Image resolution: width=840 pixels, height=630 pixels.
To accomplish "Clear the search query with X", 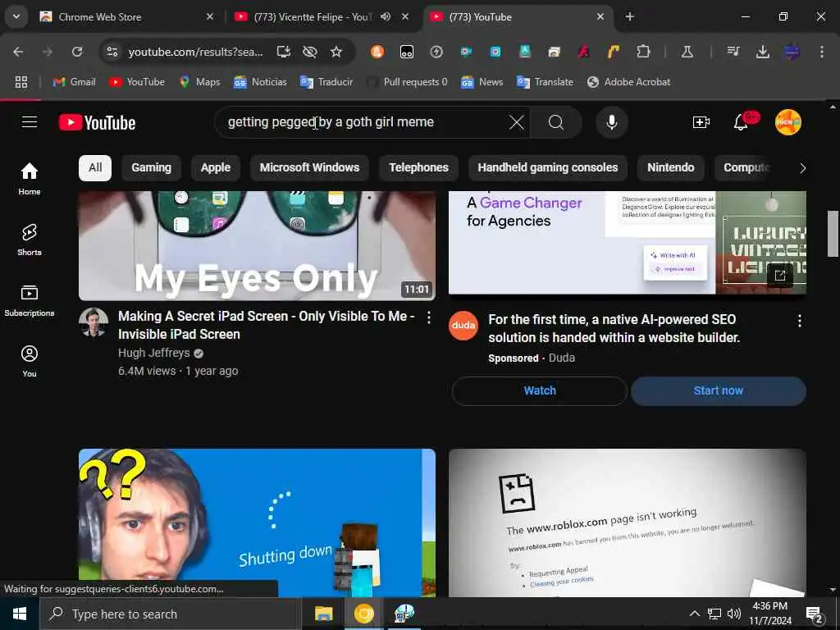I will click(517, 122).
